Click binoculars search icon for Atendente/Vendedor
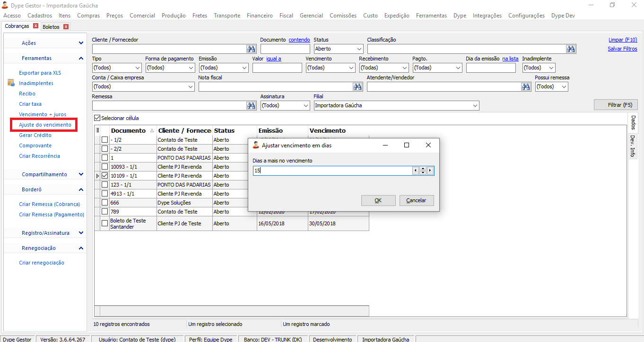The height and width of the screenshot is (342, 644). [x=526, y=86]
